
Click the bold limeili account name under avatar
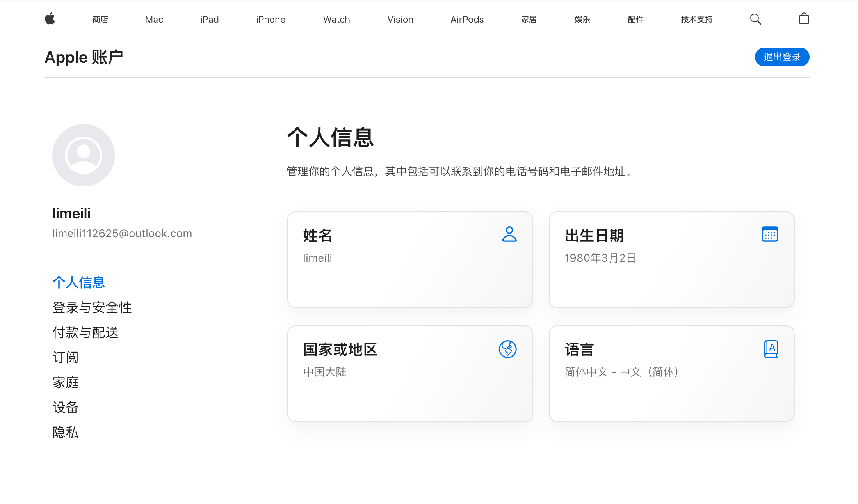71,213
